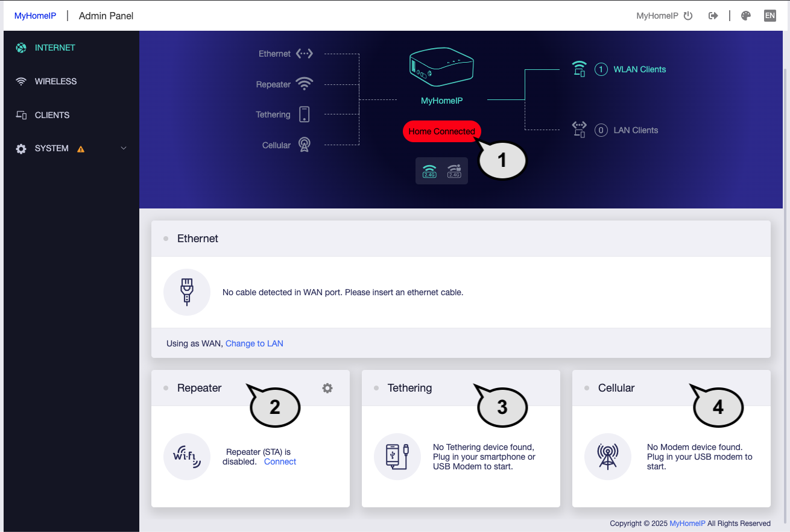Open the theme palette icon
This screenshot has height=532, width=790.
click(x=746, y=16)
